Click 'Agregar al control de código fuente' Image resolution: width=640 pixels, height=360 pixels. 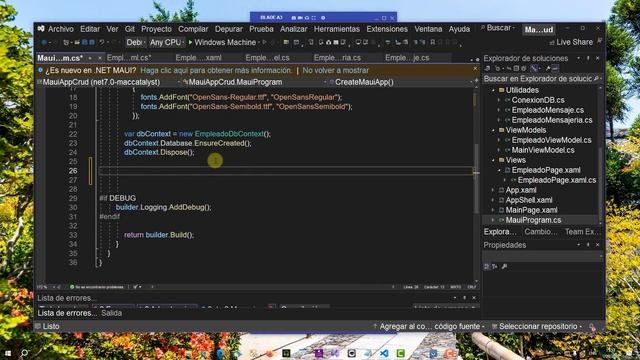(429, 327)
